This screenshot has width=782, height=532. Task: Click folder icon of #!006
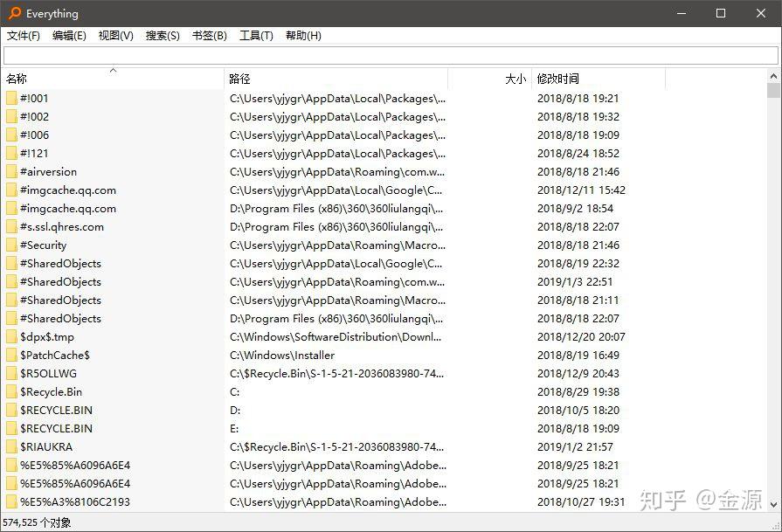pos(11,135)
